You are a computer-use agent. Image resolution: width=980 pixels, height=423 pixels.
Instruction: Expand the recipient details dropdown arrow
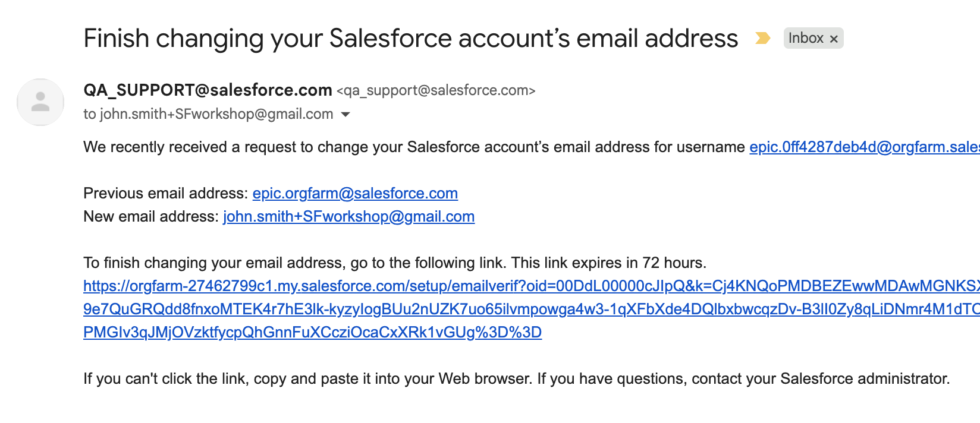(x=345, y=114)
